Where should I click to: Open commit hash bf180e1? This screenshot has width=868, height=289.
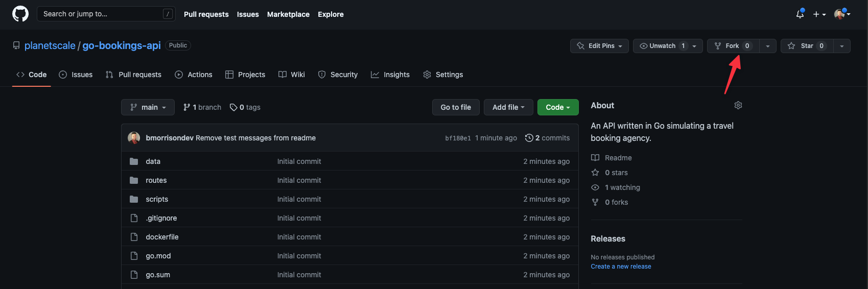[x=458, y=138]
